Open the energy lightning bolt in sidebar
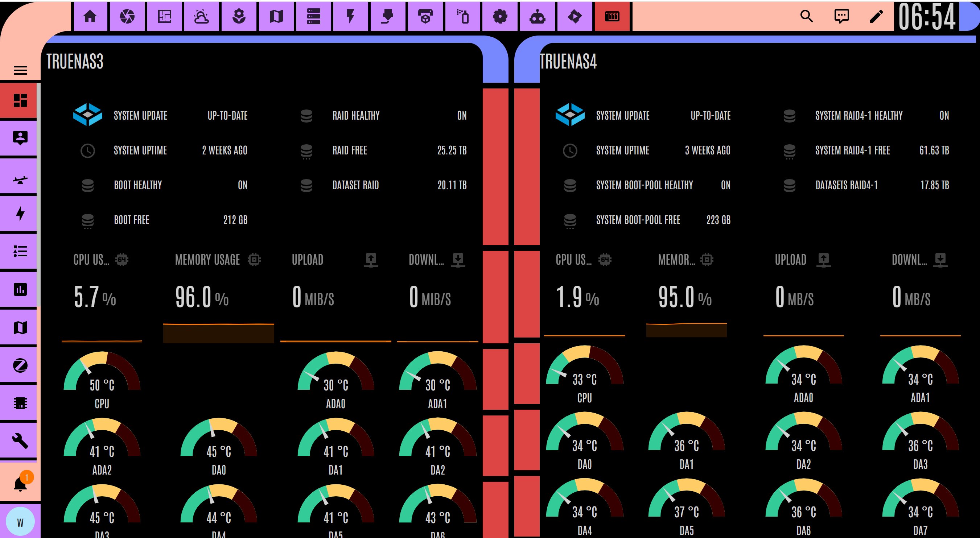980x538 pixels. coord(20,214)
